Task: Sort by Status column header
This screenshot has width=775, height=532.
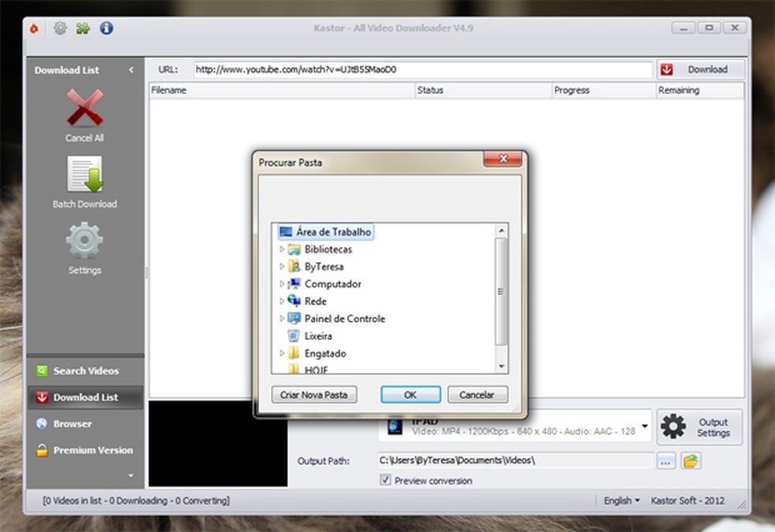Action: tap(483, 91)
